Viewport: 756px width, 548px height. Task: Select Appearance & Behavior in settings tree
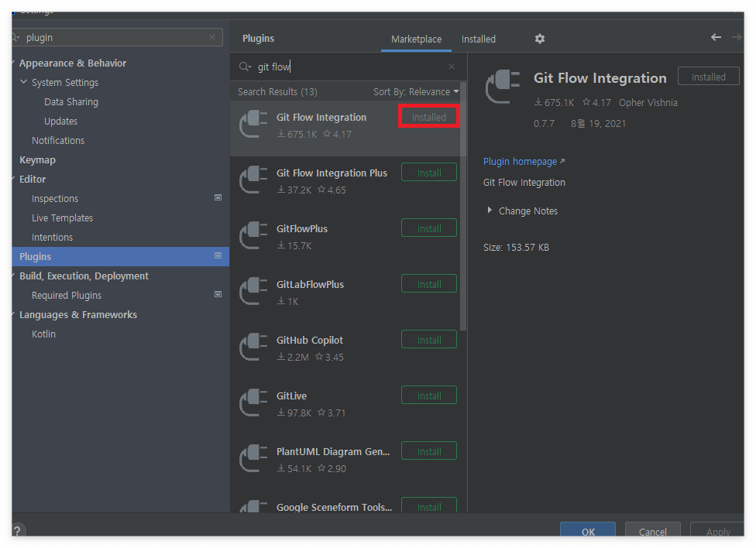point(73,63)
